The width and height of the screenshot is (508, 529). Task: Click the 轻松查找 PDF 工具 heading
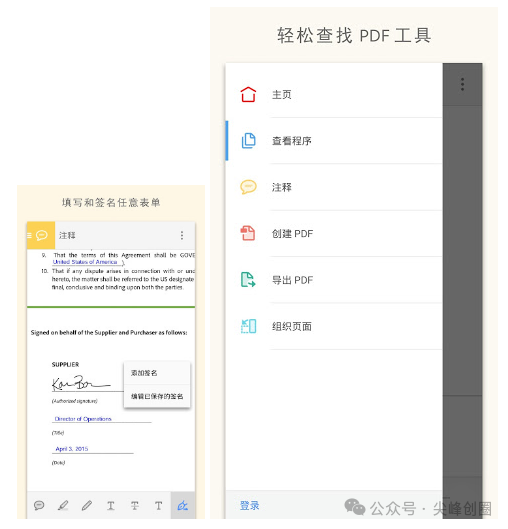tap(354, 35)
